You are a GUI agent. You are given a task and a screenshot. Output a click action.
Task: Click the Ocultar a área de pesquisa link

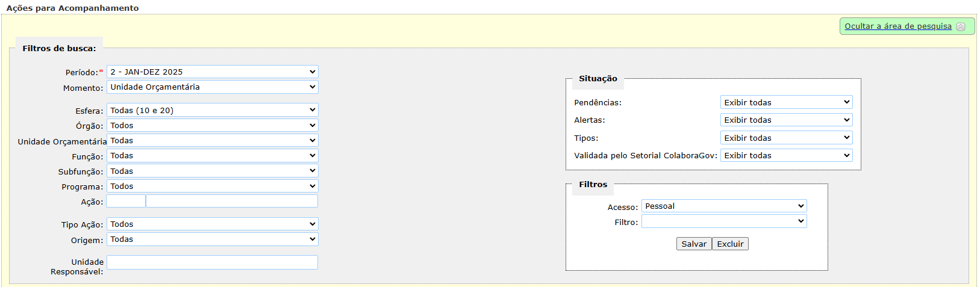[897, 26]
